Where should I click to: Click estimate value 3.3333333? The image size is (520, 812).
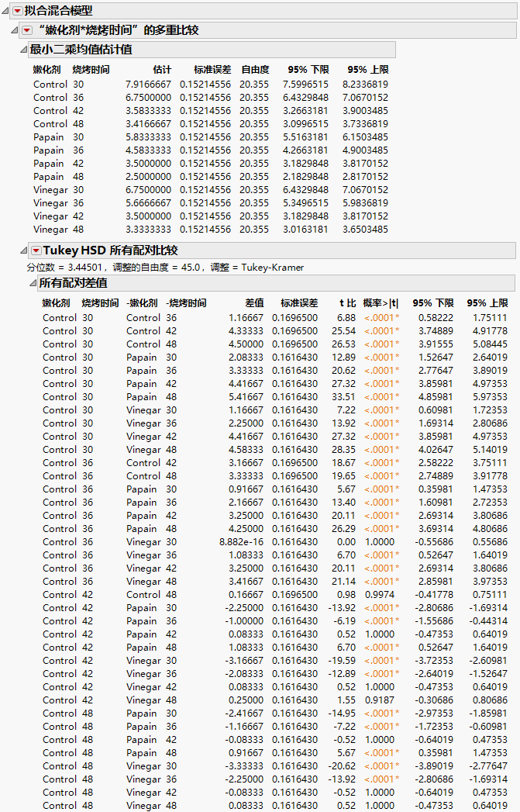pyautogui.click(x=148, y=230)
